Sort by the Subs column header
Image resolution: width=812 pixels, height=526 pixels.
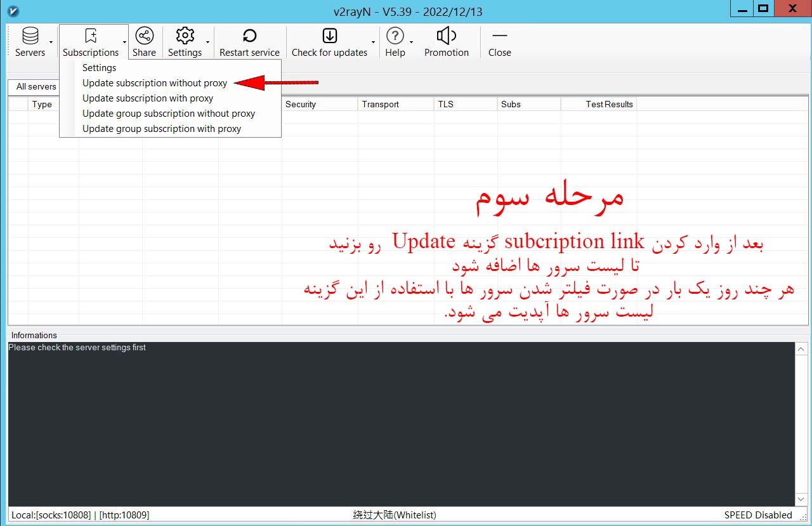point(529,105)
